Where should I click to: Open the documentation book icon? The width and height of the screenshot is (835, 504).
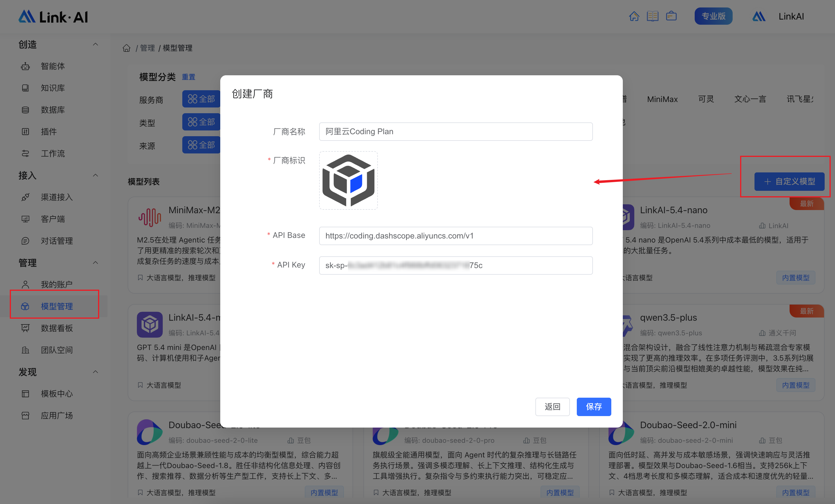click(652, 16)
